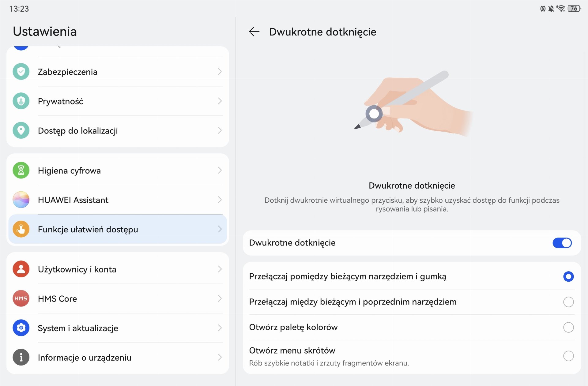The width and height of the screenshot is (588, 386).
Task: Tap the vibration status icon
Action: 543,9
